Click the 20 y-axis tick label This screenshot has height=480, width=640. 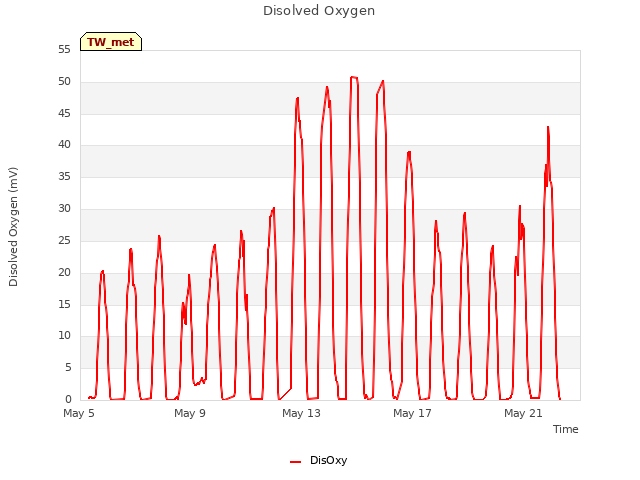click(x=64, y=273)
